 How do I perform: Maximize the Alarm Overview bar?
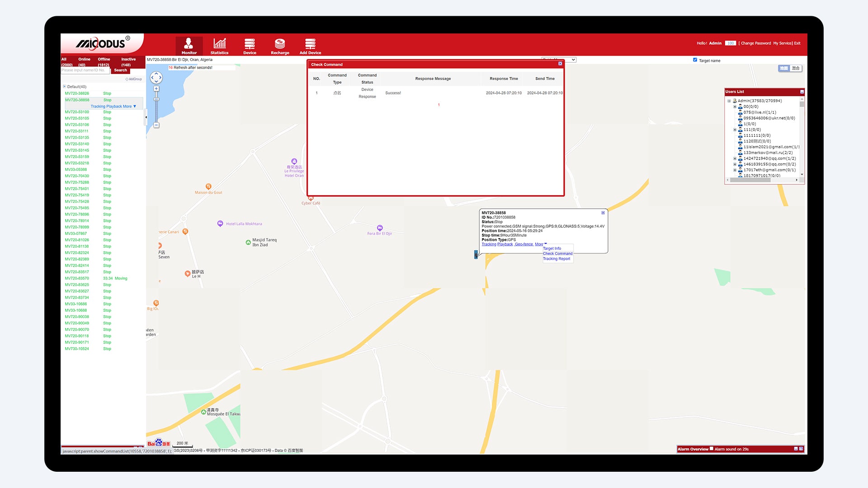pyautogui.click(x=801, y=449)
